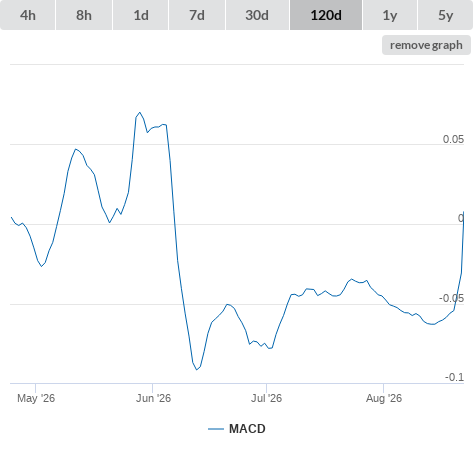The height and width of the screenshot is (455, 474).
Task: Switch to the 8h time range
Action: (84, 15)
